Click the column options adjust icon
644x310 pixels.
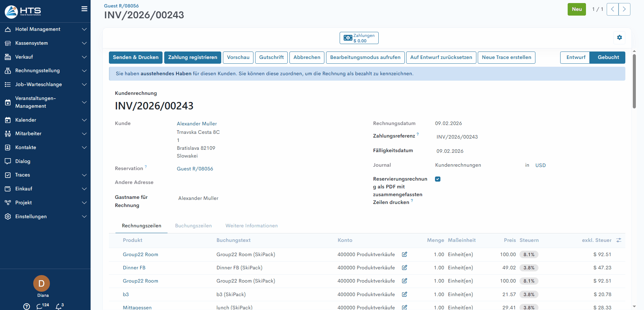pos(619,240)
